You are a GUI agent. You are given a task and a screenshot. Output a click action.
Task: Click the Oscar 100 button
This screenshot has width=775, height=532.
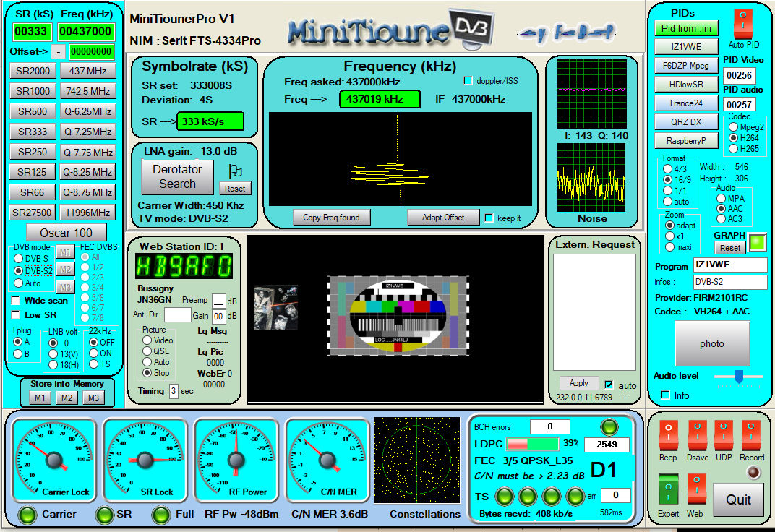pyautogui.click(x=67, y=233)
